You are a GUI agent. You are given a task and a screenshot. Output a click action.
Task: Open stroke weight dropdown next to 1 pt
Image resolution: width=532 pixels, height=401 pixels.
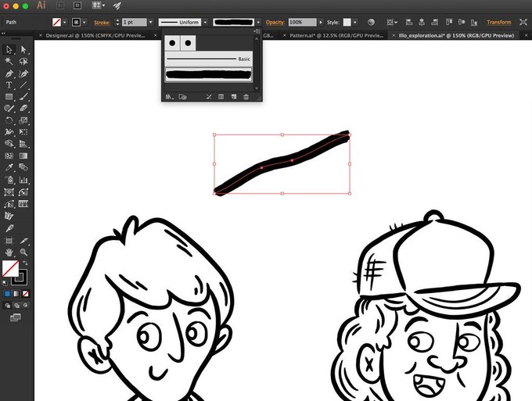coord(151,23)
